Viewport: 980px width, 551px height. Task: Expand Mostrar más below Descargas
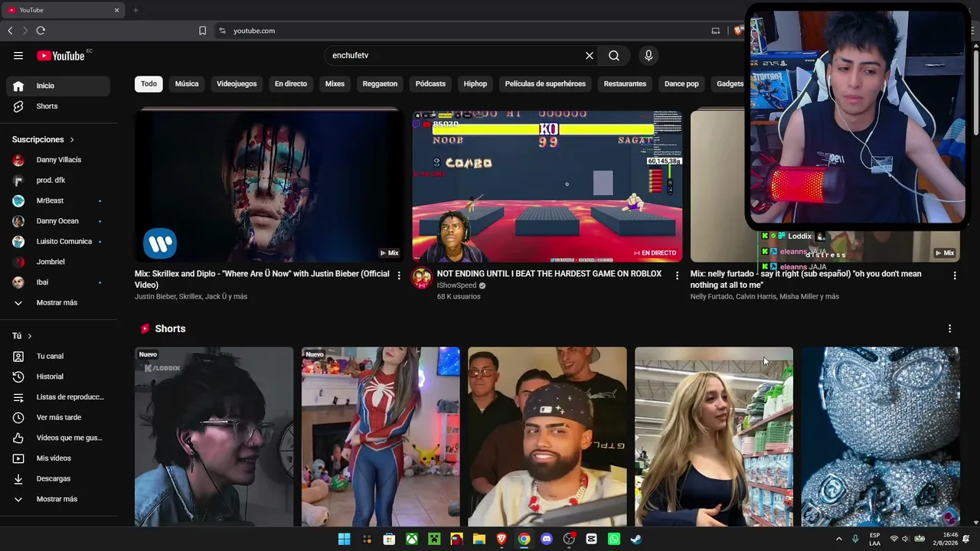[58, 499]
